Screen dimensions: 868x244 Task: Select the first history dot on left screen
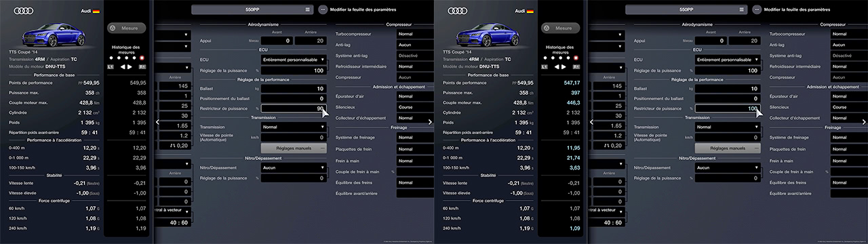(x=111, y=58)
